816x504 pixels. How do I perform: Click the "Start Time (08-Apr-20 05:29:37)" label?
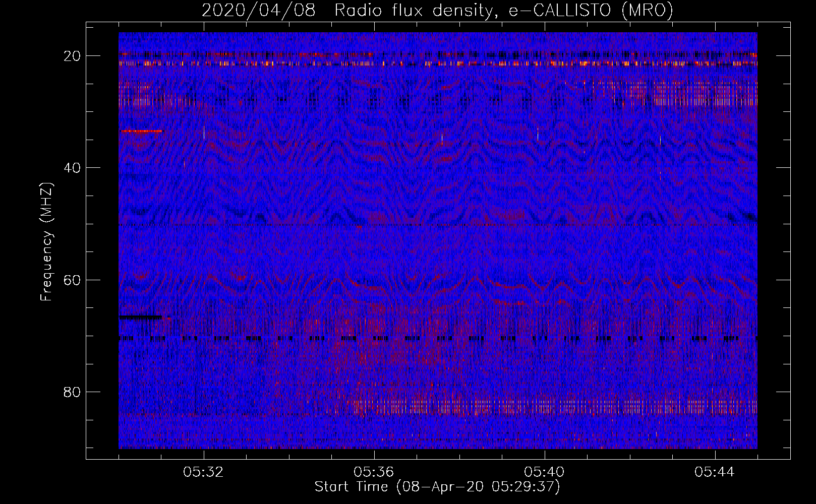click(x=437, y=487)
